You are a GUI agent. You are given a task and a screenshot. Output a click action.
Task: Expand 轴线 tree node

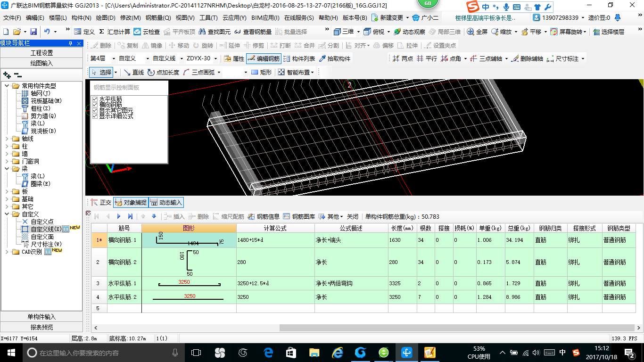click(x=7, y=139)
